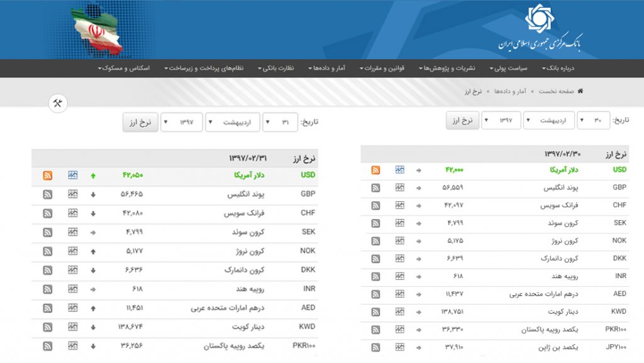
Task: Click the wrench and hammer tools icon
Action: (58, 104)
